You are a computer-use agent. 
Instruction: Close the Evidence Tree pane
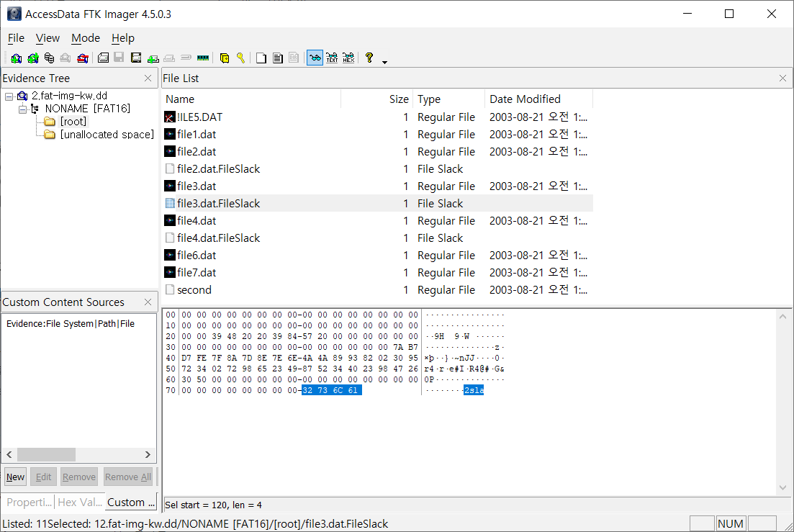pyautogui.click(x=148, y=78)
